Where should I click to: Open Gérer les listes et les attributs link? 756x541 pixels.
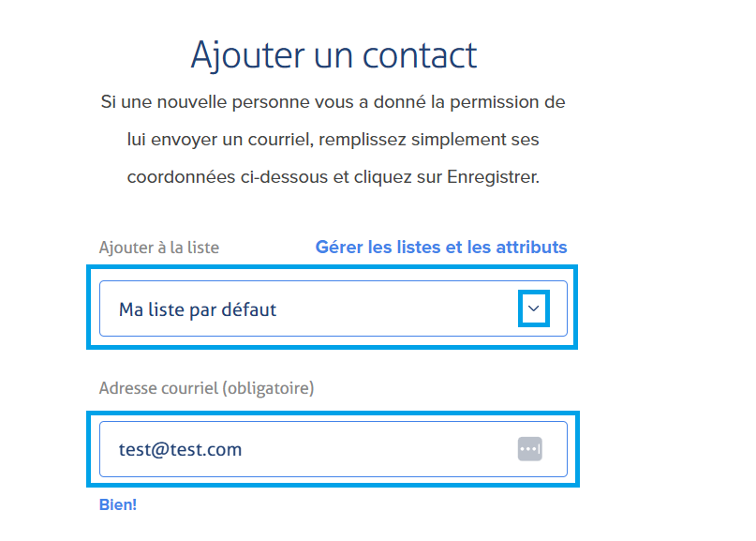click(x=441, y=248)
